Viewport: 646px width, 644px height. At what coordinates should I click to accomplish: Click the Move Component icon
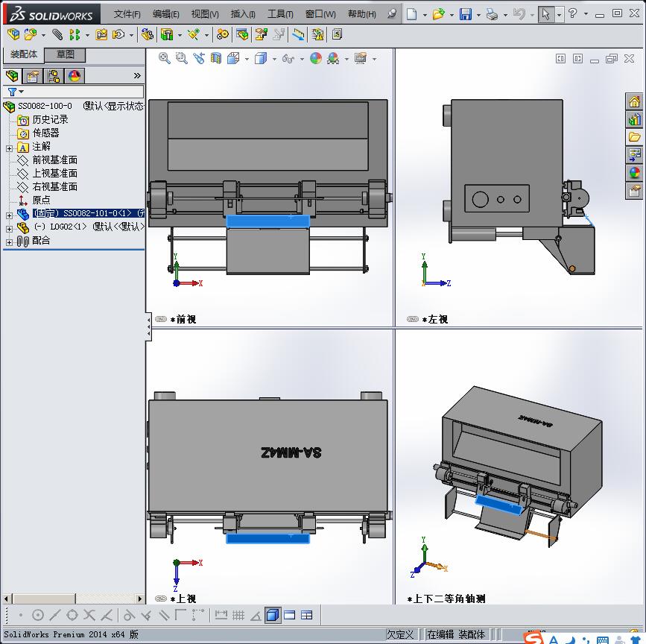119,34
